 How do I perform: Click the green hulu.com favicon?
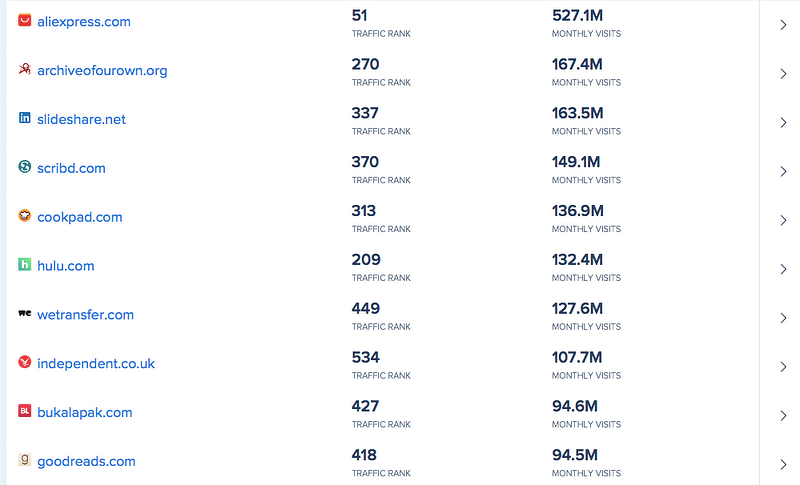(x=24, y=264)
